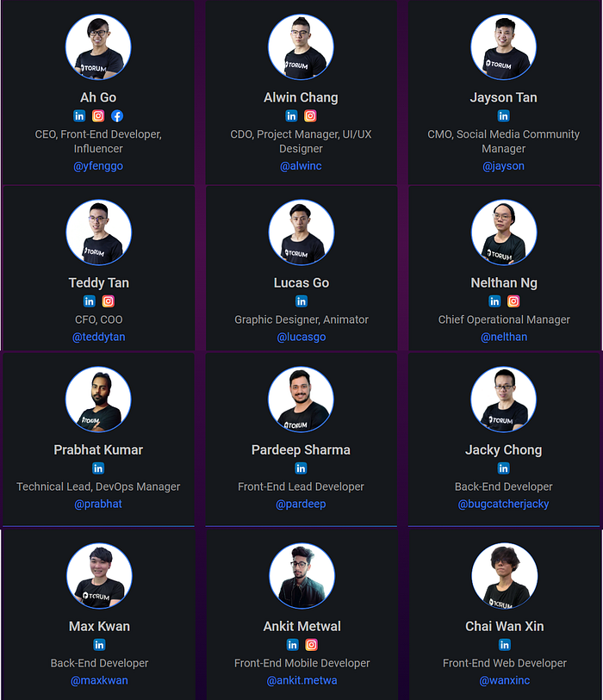Select Jacky Chong's profile photo

(503, 400)
